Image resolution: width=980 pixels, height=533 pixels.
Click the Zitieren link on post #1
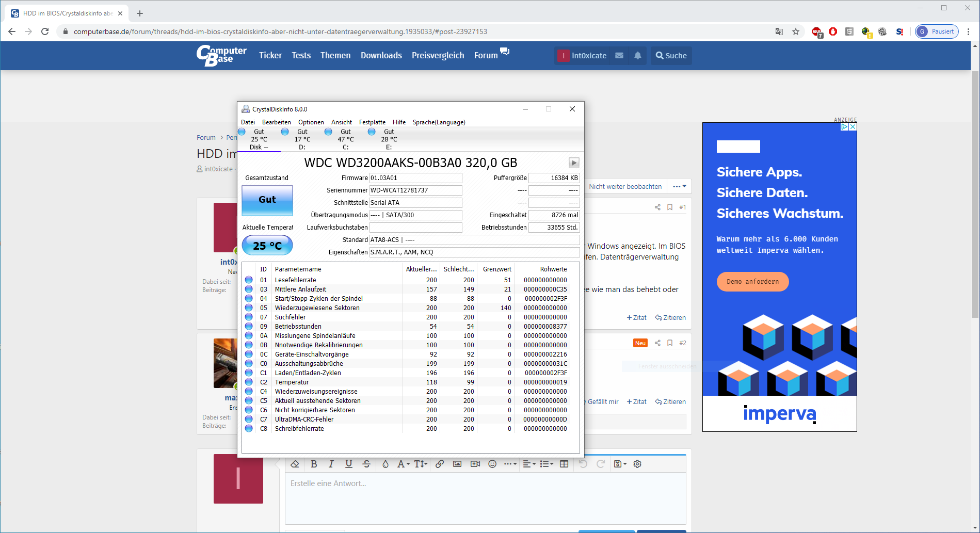[671, 317]
